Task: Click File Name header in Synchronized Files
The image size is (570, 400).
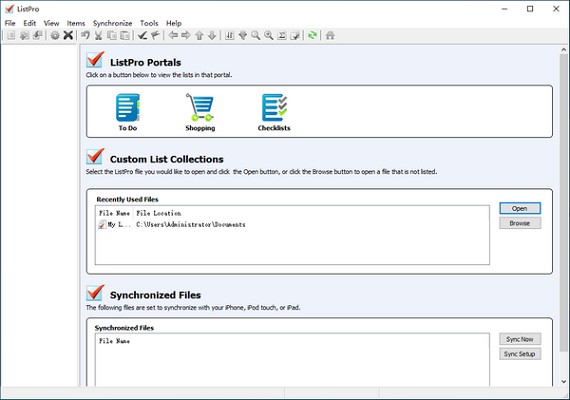Action: pyautogui.click(x=114, y=341)
